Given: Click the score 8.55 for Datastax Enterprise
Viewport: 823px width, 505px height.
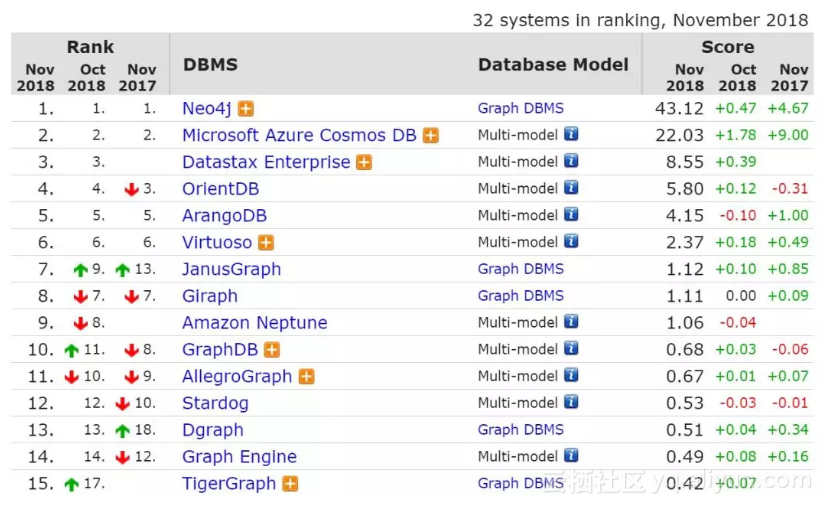Looking at the screenshot, I should (684, 162).
